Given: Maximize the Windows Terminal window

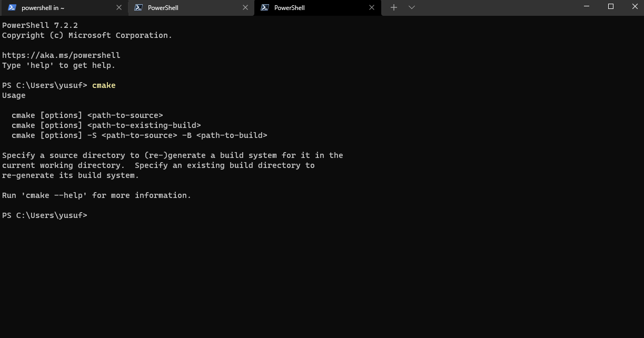Looking at the screenshot, I should (610, 7).
